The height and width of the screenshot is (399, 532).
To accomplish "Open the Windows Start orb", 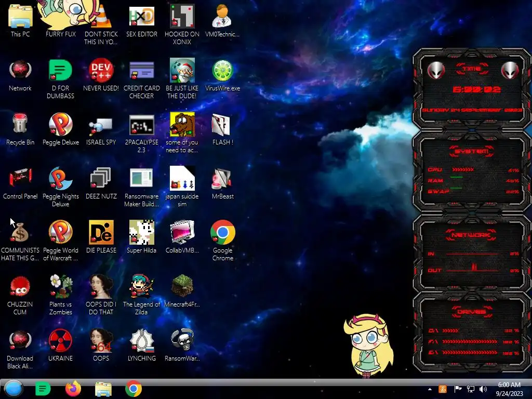I will click(x=14, y=389).
